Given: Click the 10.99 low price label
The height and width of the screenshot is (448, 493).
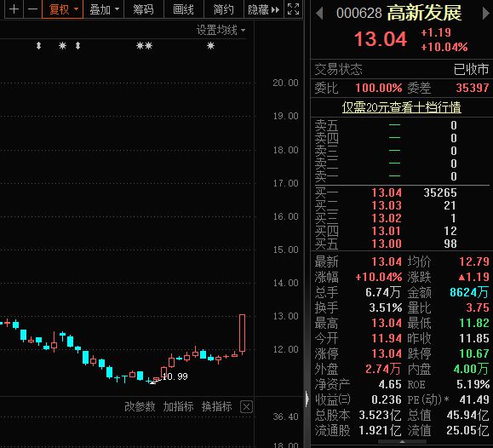Looking at the screenshot, I should coord(175,376).
